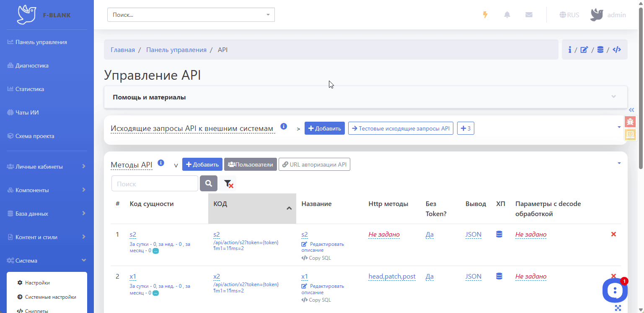Viewport: 644px width, 313px height.
Task: Click the Пользователи button
Action: point(250,164)
